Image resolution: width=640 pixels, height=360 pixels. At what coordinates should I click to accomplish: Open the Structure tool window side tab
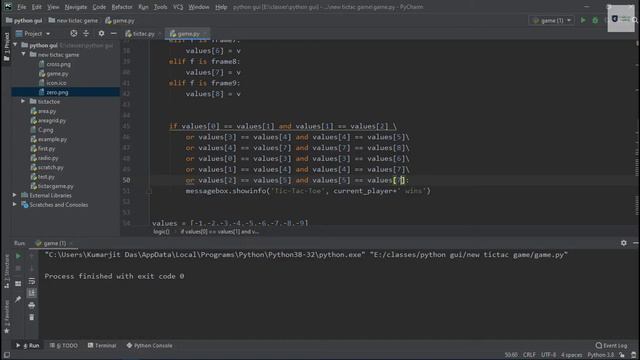coord(7,271)
